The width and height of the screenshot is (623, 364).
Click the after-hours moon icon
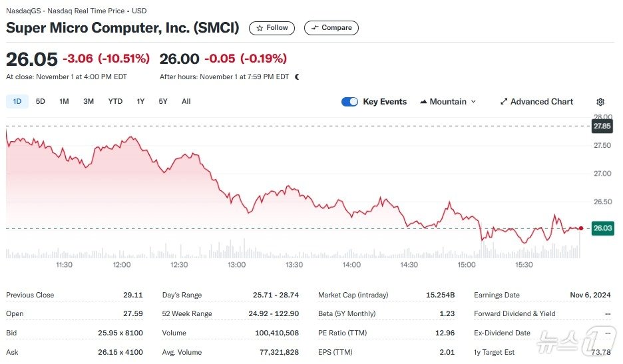297,77
